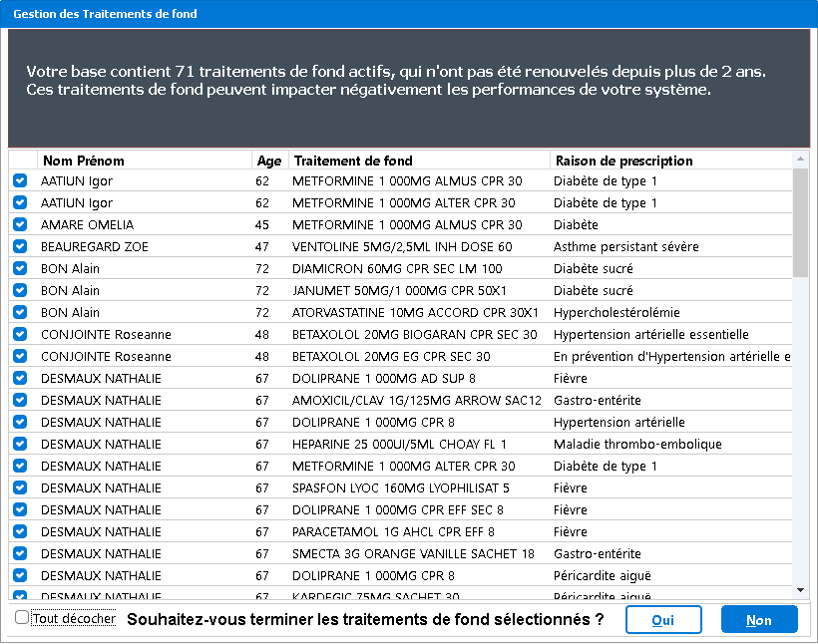This screenshot has height=644, width=818.
Task: Sort by the 'Nom Prénom' column header
Action: [145, 161]
